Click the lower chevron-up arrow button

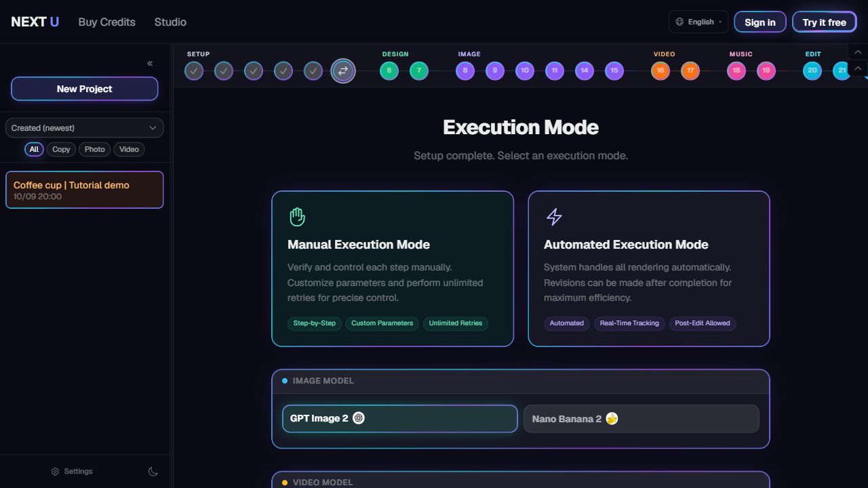tap(858, 68)
